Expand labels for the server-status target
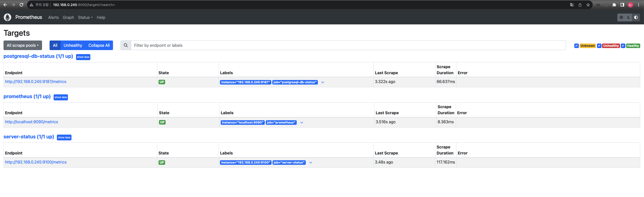 (311, 163)
